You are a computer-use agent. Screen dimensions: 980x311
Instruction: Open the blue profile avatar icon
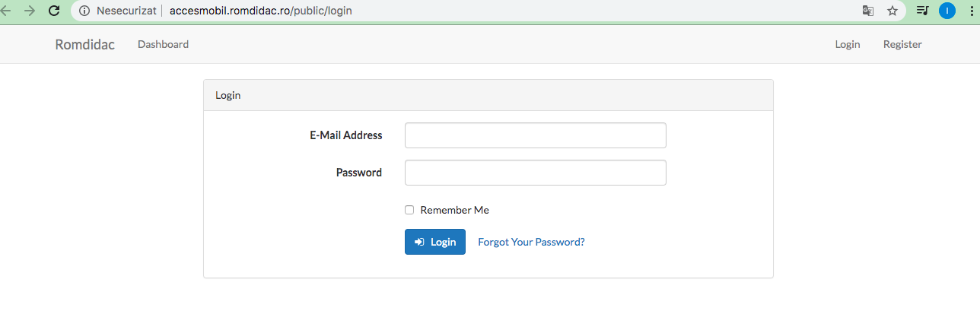click(x=947, y=11)
